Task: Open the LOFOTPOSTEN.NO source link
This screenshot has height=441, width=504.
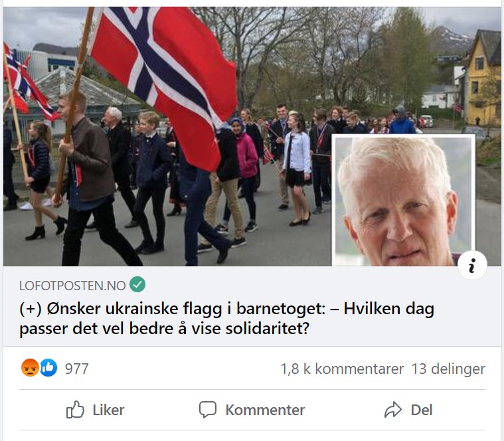Action: 72,286
